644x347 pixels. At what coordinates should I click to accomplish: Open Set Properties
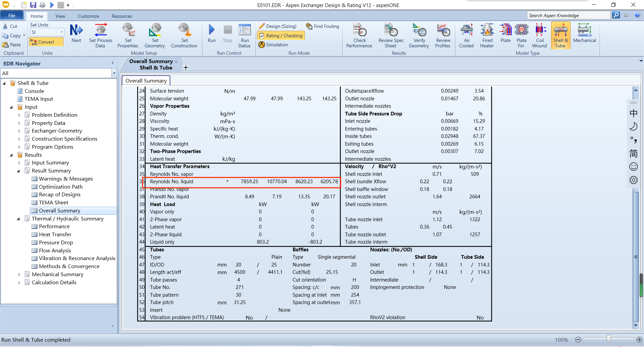(x=128, y=36)
